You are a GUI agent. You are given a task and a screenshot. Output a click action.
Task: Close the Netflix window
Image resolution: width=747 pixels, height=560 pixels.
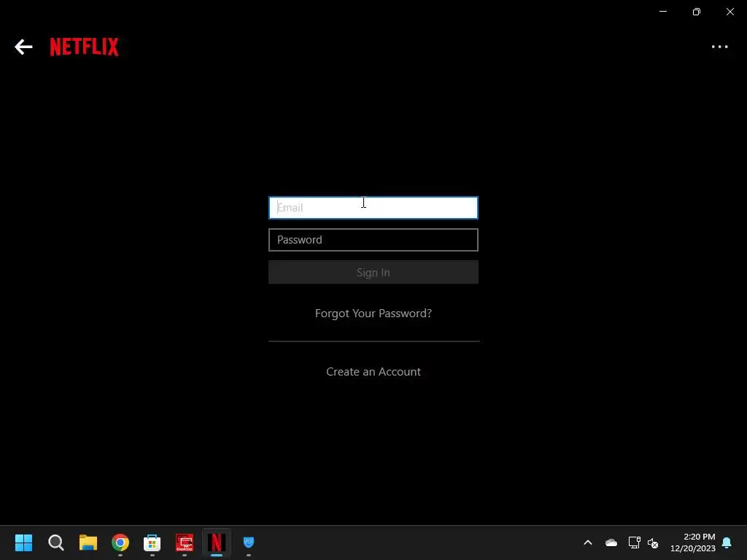tap(729, 12)
